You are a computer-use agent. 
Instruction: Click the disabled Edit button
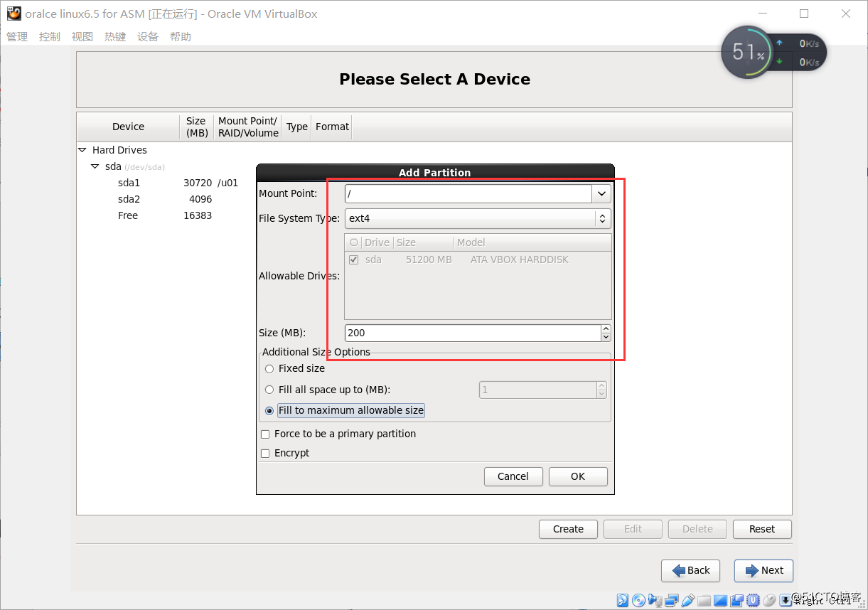click(633, 529)
